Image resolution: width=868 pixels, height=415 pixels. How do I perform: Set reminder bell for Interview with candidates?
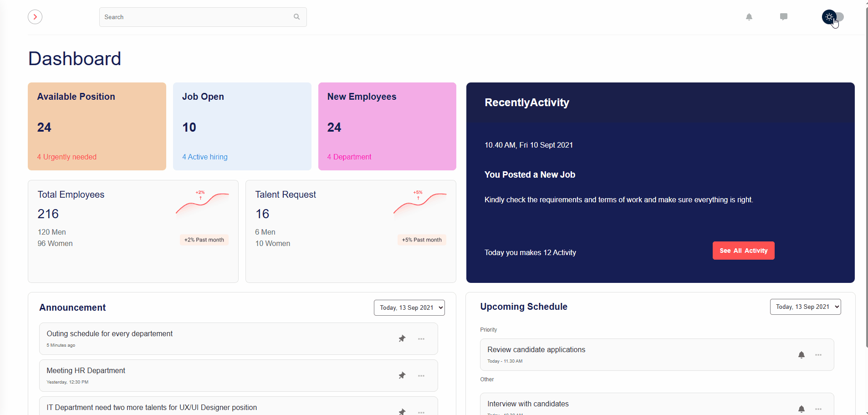coord(802,409)
